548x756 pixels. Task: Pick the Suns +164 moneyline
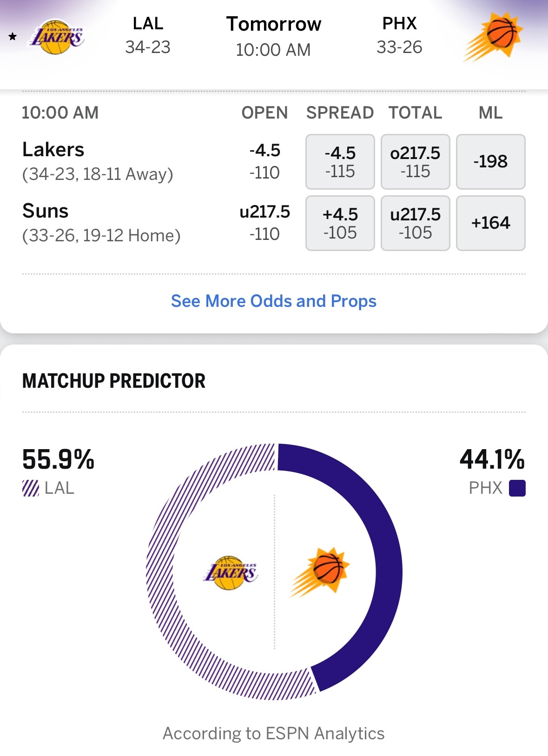490,223
